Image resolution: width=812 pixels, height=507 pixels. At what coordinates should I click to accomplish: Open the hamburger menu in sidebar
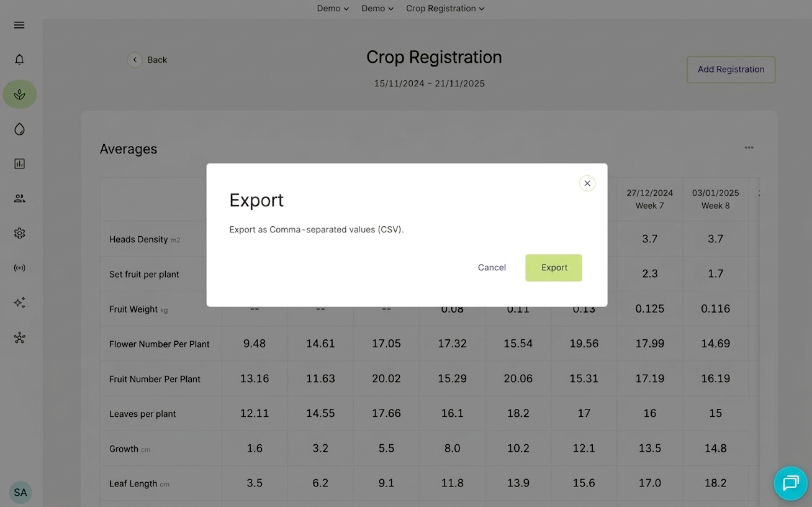(19, 25)
